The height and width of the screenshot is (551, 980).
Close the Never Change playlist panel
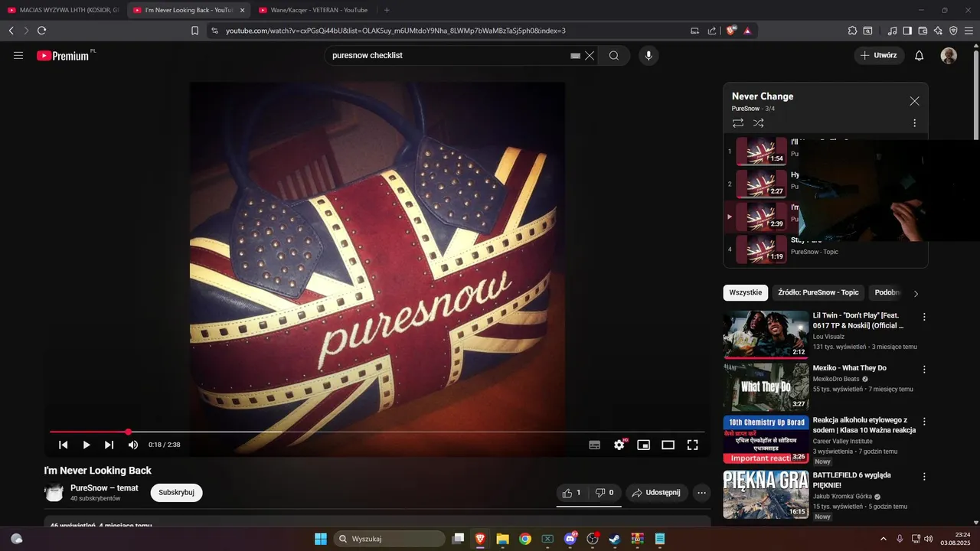click(914, 101)
